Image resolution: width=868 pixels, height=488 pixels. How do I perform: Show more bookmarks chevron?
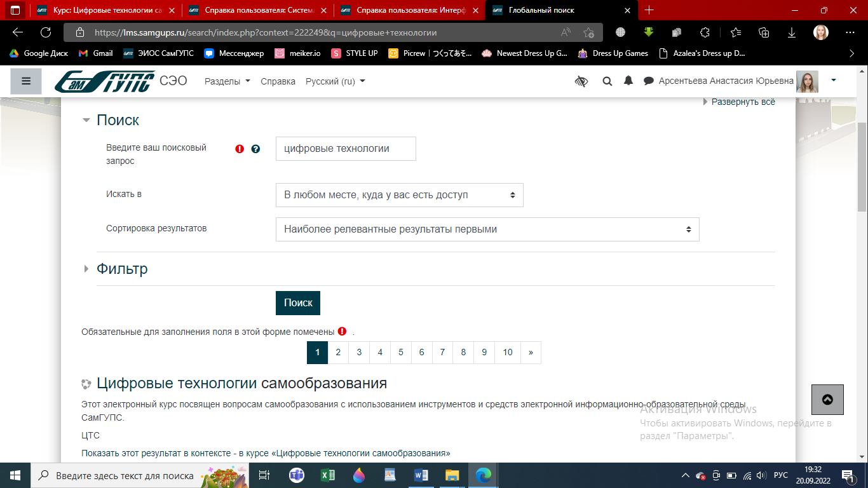851,53
